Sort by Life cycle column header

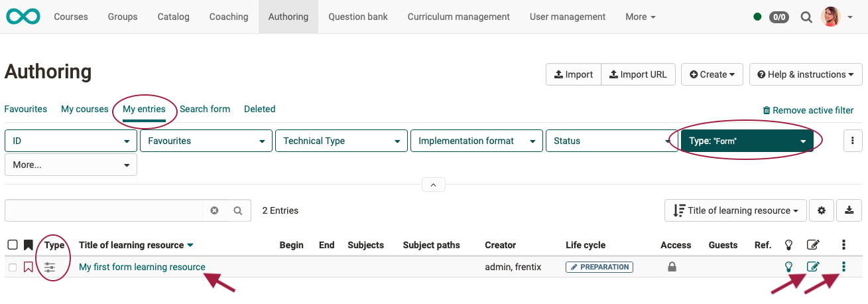[586, 245]
